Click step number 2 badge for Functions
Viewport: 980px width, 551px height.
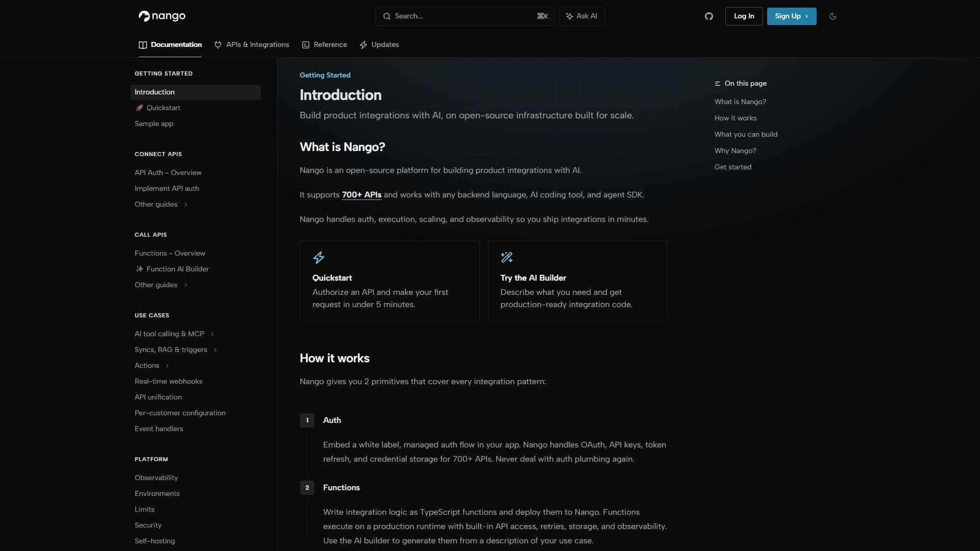307,488
